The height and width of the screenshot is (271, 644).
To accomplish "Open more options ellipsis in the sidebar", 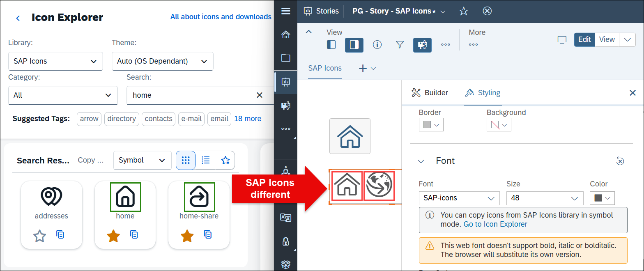I will click(286, 129).
